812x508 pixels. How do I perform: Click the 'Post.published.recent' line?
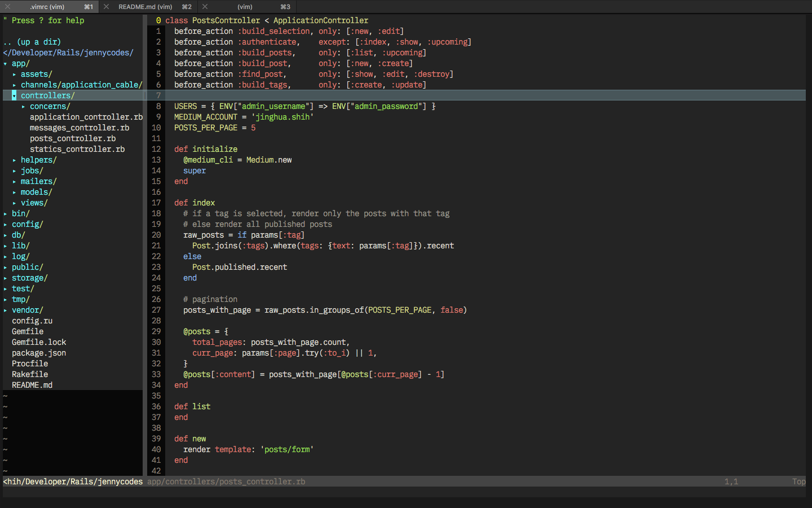point(240,268)
